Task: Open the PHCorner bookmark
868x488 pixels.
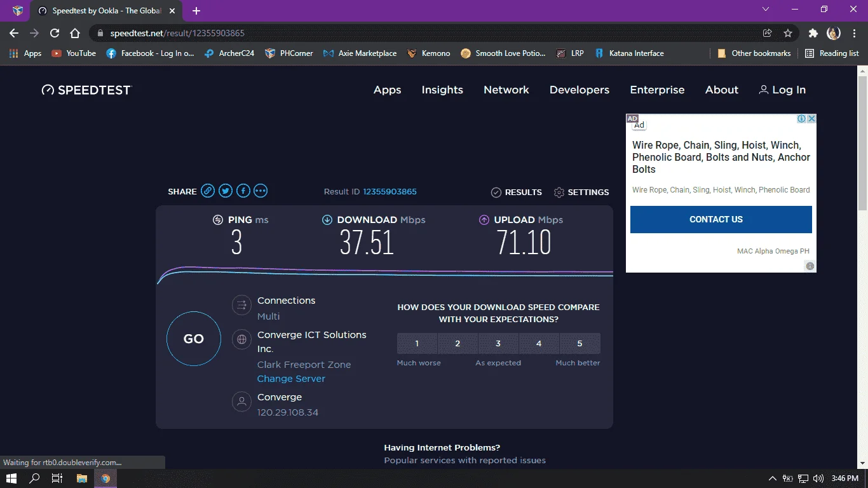Action: click(x=289, y=53)
